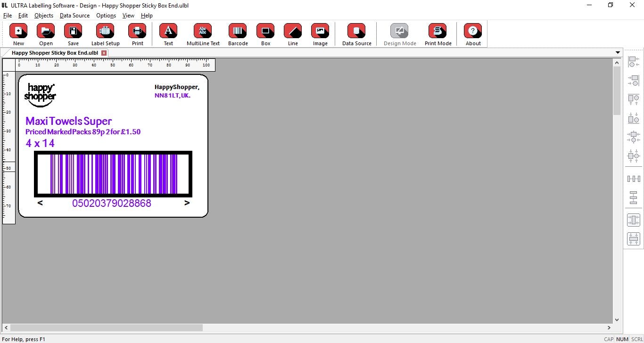This screenshot has width=644, height=343.
Task: Click the align right edges icon
Action: [634, 80]
